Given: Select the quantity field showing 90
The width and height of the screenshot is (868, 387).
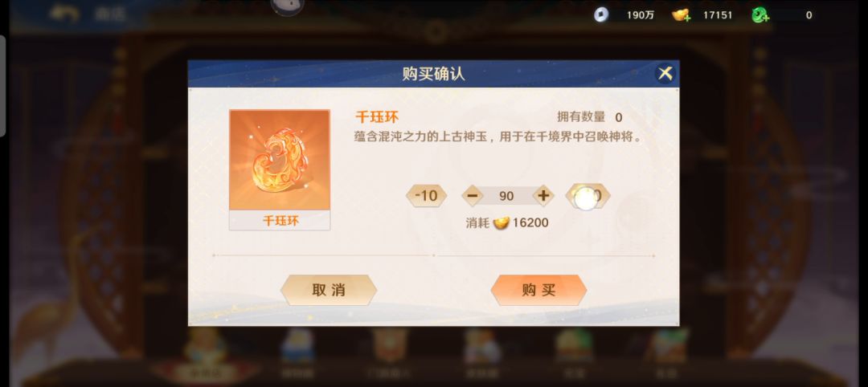Looking at the screenshot, I should click(506, 196).
